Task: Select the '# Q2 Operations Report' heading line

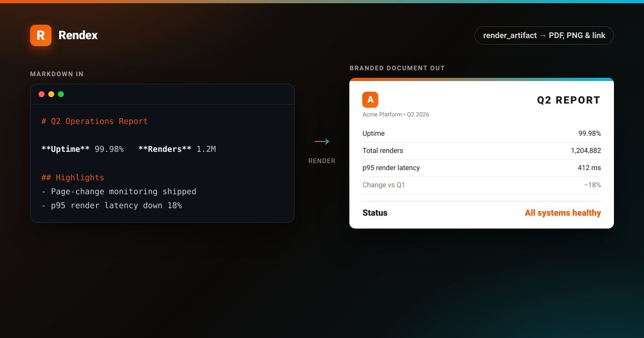Action: pos(94,121)
